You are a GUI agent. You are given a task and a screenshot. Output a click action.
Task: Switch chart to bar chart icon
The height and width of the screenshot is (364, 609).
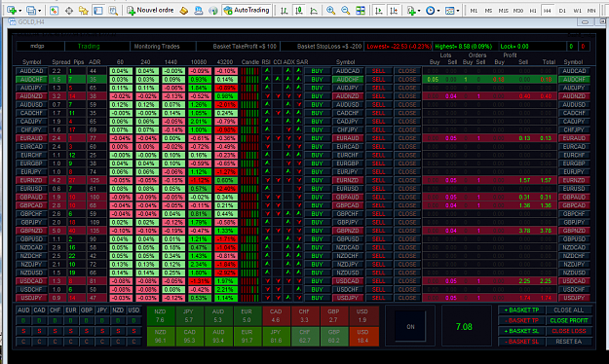[x=284, y=11]
